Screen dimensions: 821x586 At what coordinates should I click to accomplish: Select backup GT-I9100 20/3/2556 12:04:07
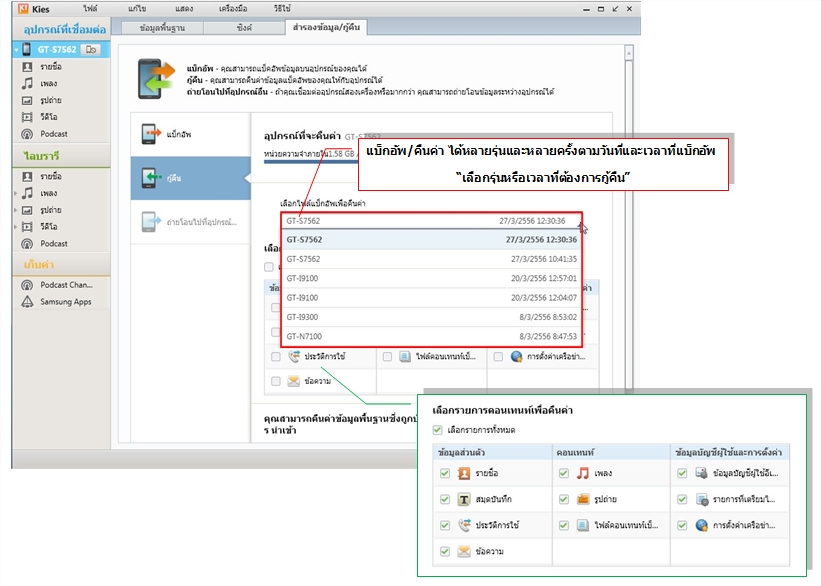431,297
